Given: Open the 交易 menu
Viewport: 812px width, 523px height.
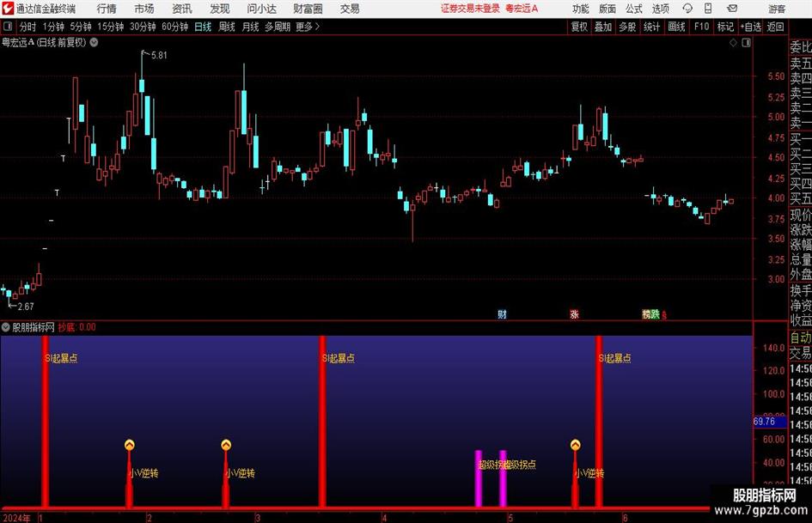Looking at the screenshot, I should (x=350, y=9).
